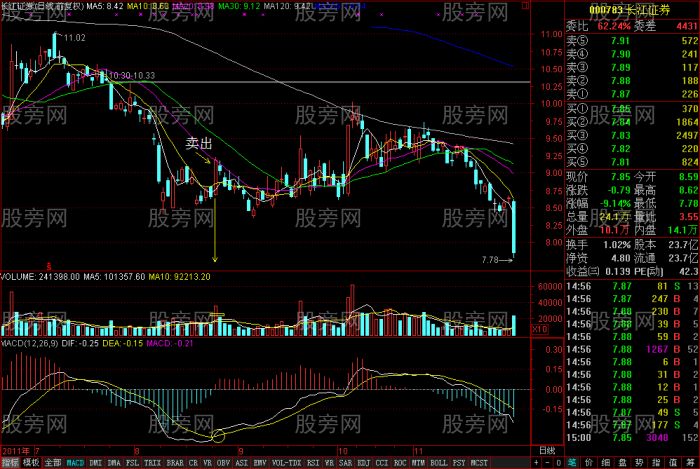
Task: Open the 筹 chip distribution tab
Action: tap(690, 463)
